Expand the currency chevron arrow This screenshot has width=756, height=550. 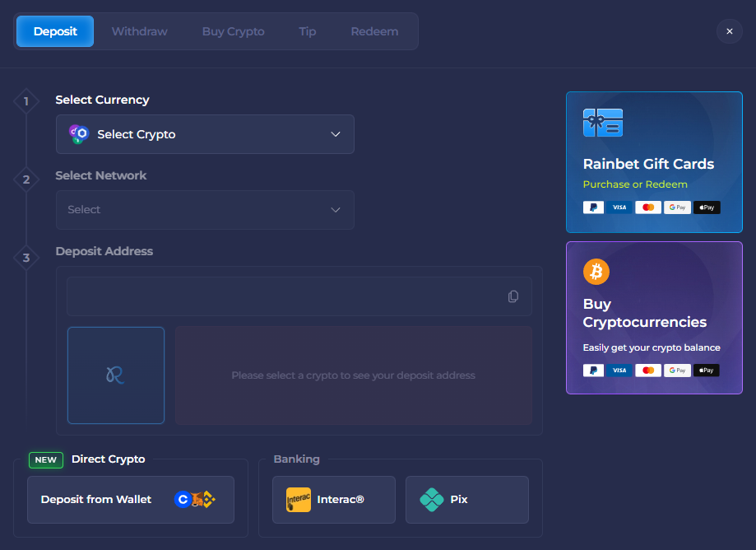point(335,134)
